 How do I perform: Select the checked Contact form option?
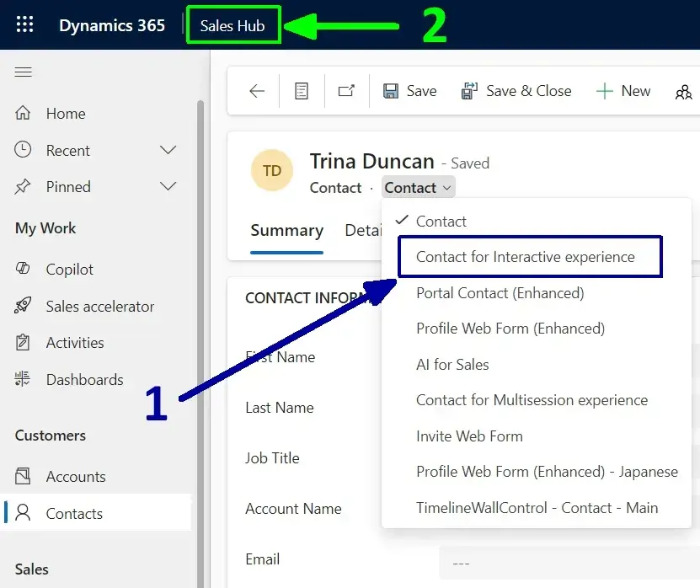pos(441,222)
